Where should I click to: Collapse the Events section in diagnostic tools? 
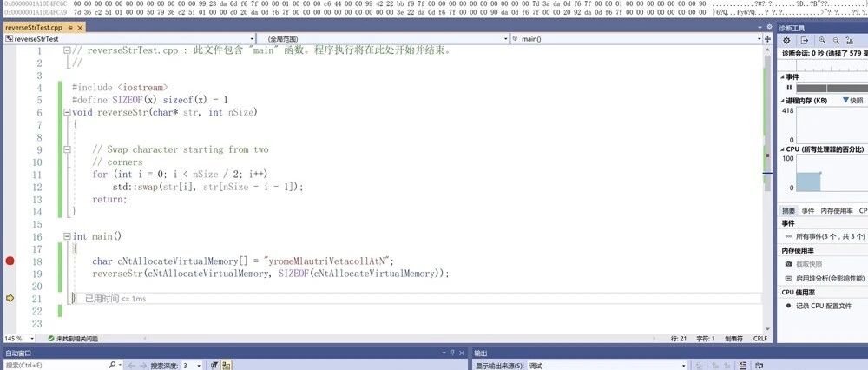783,77
